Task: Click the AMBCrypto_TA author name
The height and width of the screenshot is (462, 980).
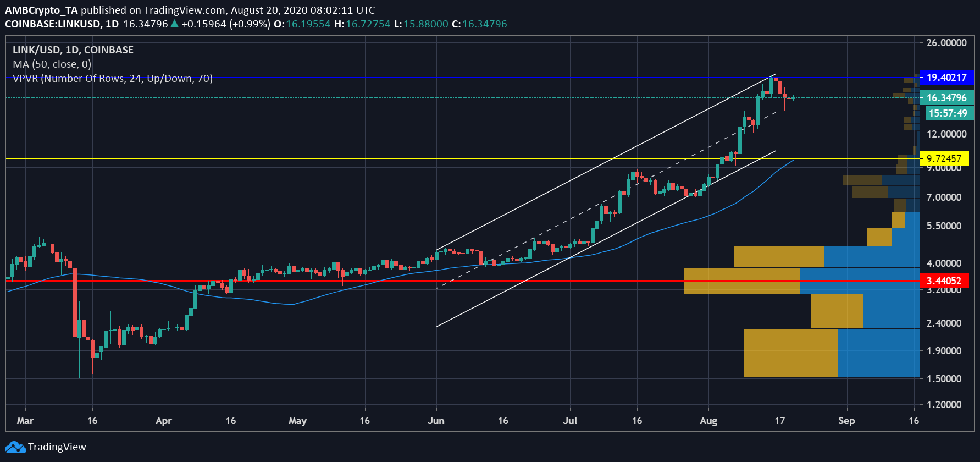Action: (x=41, y=10)
